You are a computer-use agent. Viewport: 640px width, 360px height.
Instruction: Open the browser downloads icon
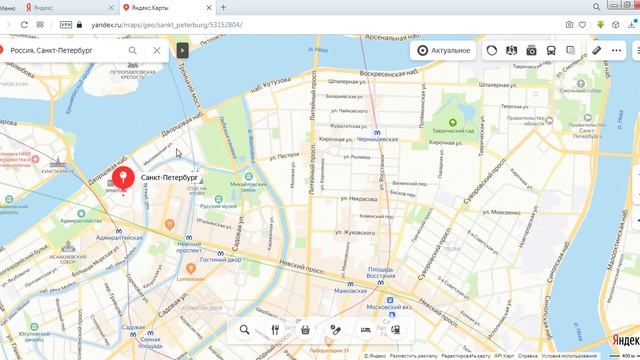point(632,25)
